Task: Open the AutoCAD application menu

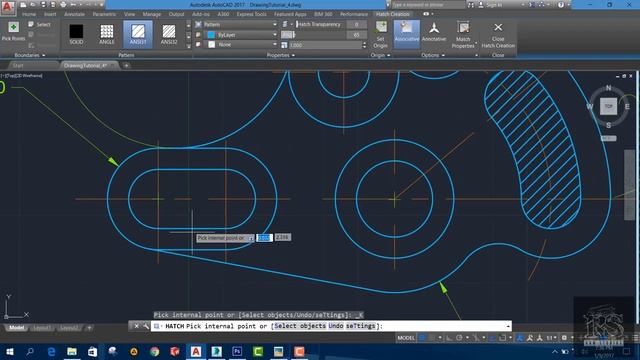Action: (8, 7)
